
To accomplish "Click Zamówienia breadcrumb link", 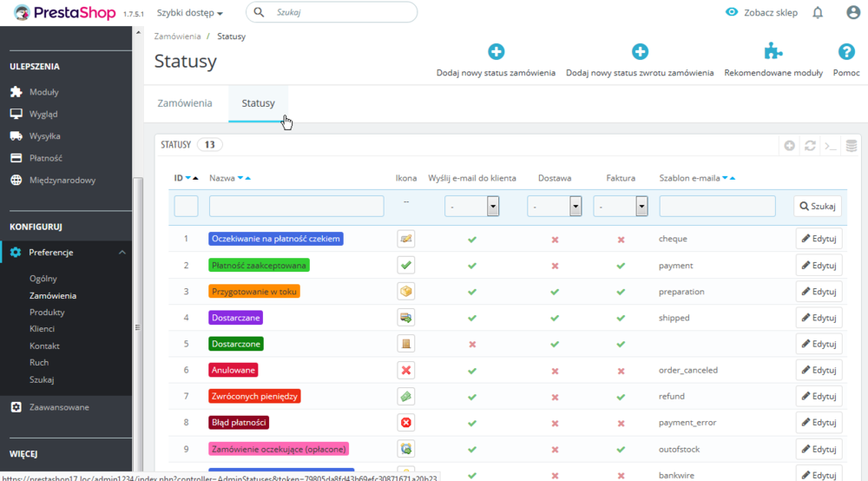I will click(177, 36).
